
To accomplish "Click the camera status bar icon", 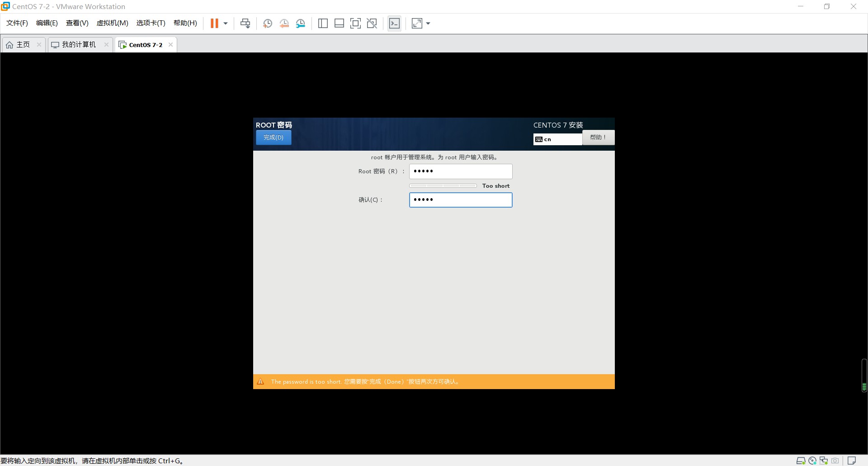I will point(835,461).
